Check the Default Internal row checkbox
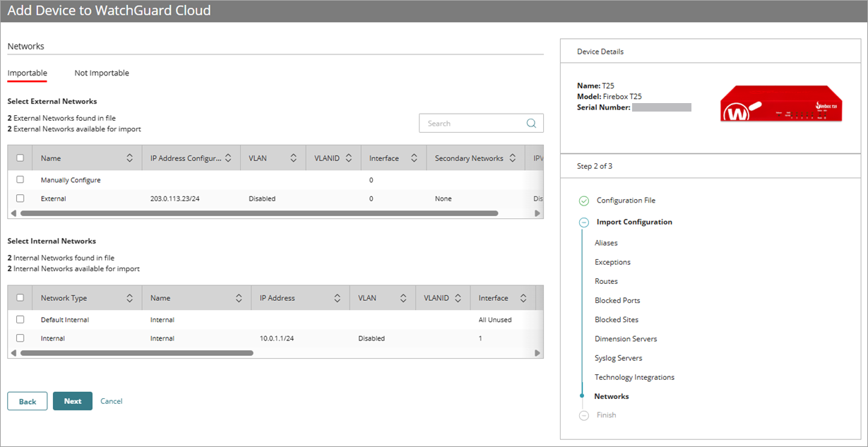 20,319
